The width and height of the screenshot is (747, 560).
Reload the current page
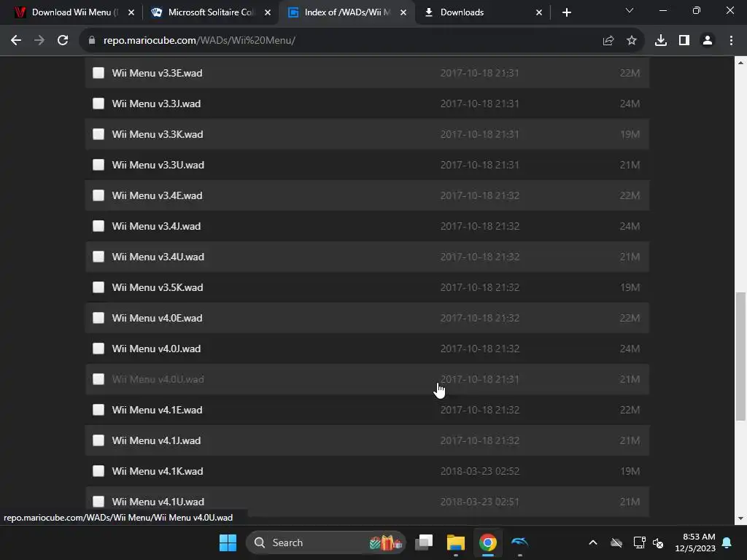[x=63, y=41]
